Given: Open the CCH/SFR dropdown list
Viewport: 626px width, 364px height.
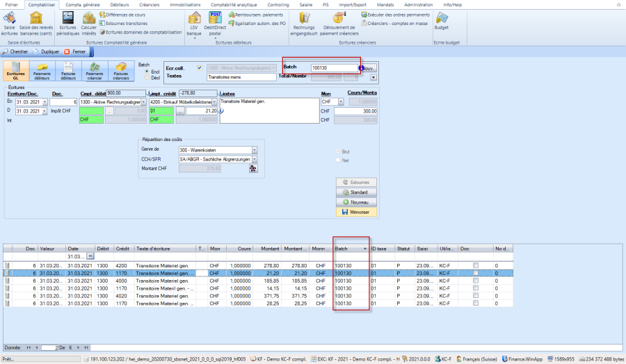Looking at the screenshot, I should 254,159.
